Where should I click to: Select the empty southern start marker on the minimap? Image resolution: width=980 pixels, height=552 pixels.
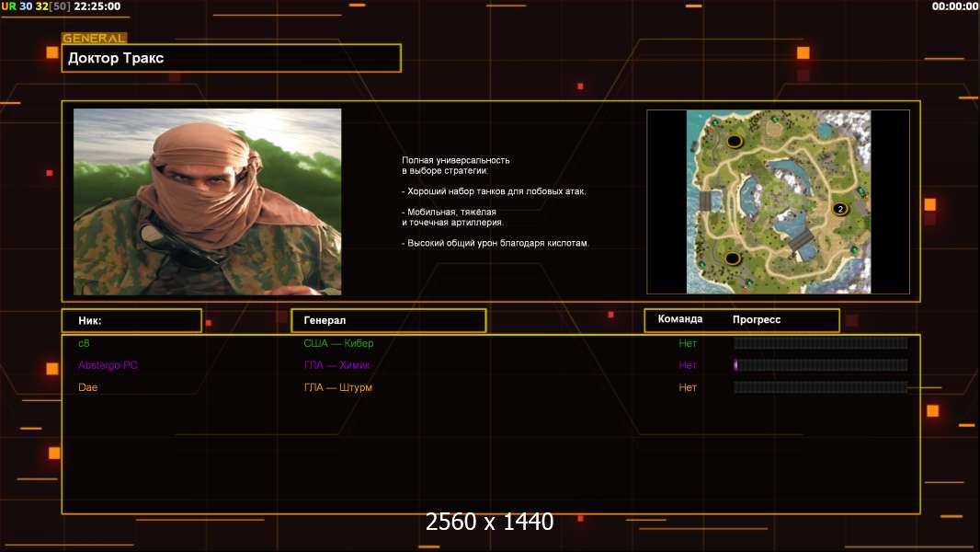[x=733, y=258]
